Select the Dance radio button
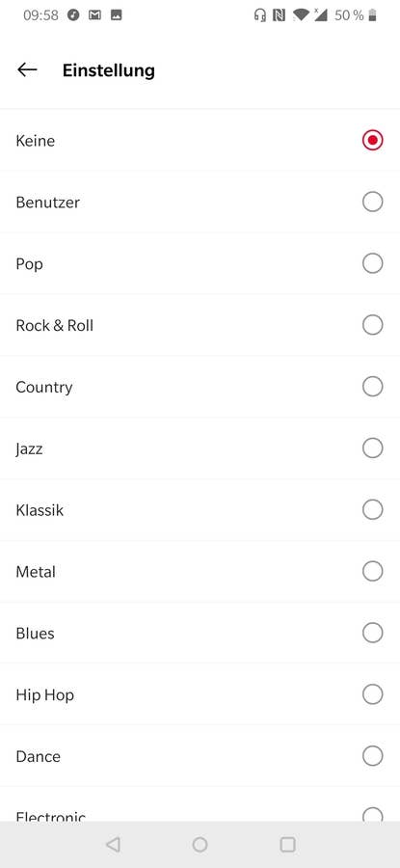400x868 pixels. (372, 755)
